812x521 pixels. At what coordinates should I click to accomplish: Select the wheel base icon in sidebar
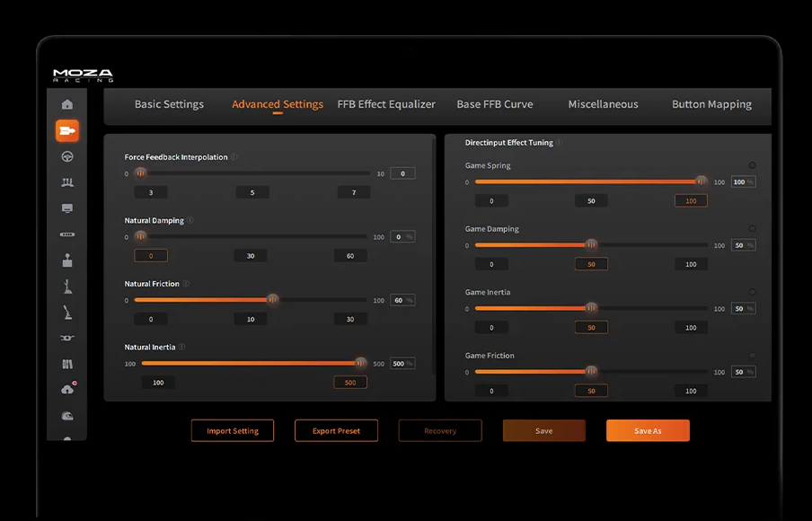pyautogui.click(x=67, y=131)
